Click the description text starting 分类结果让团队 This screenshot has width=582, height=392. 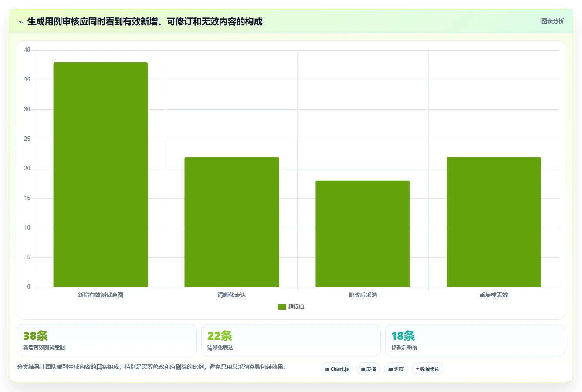(152, 367)
